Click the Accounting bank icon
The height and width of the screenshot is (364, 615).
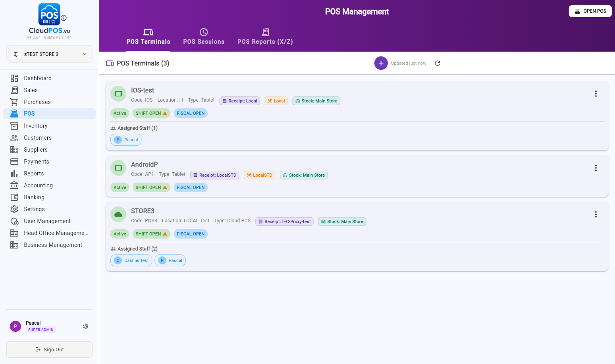14,185
